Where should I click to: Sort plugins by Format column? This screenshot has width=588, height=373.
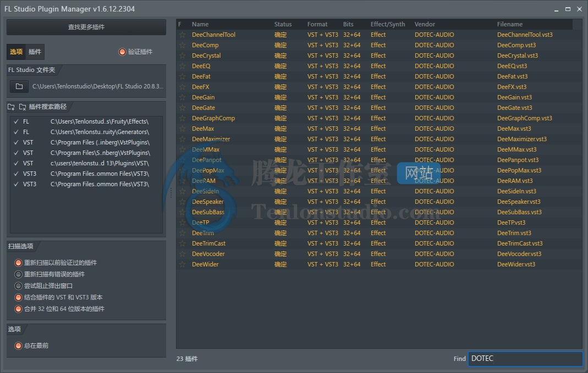(317, 24)
